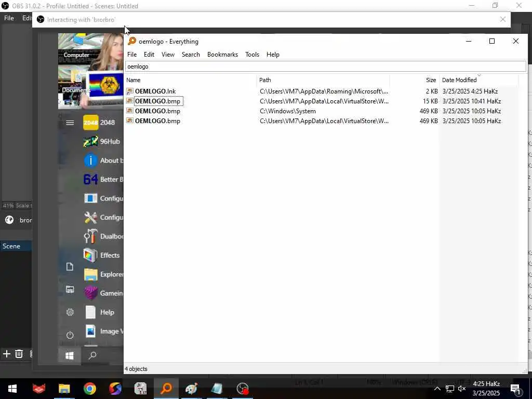Open the About app with info icon
532x399 pixels.
103,161
